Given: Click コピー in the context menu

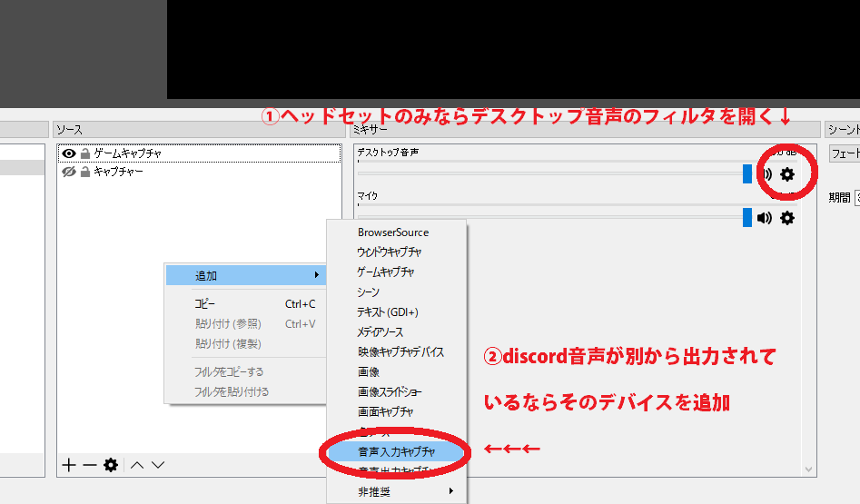Looking at the screenshot, I should (205, 304).
